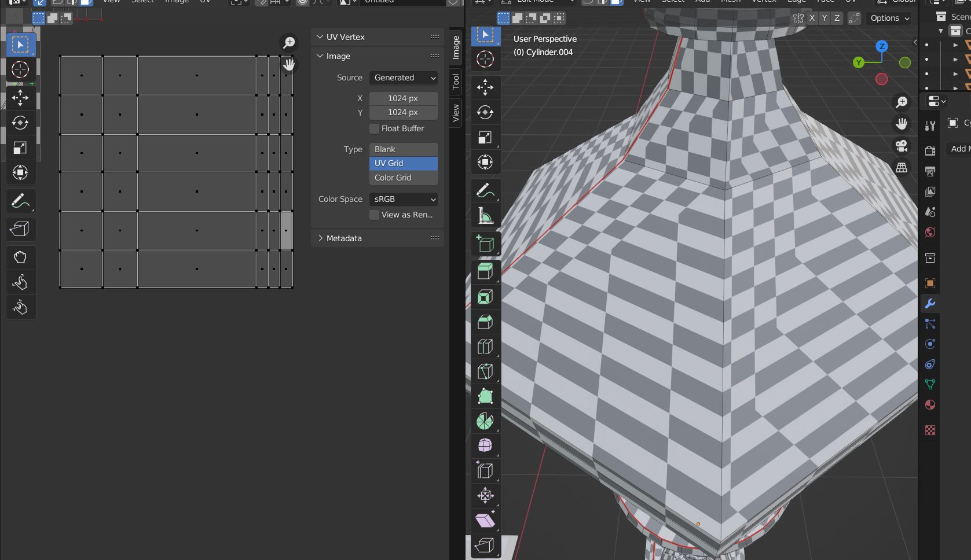Click the green Y axis gizmo handle
Image resolution: width=971 pixels, height=560 pixels.
pos(859,62)
